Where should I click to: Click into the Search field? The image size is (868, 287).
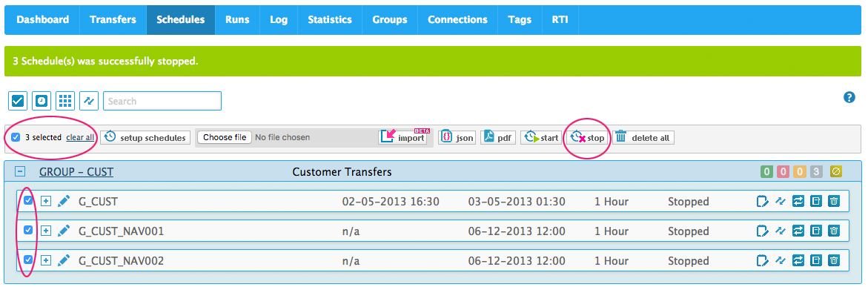pos(162,101)
